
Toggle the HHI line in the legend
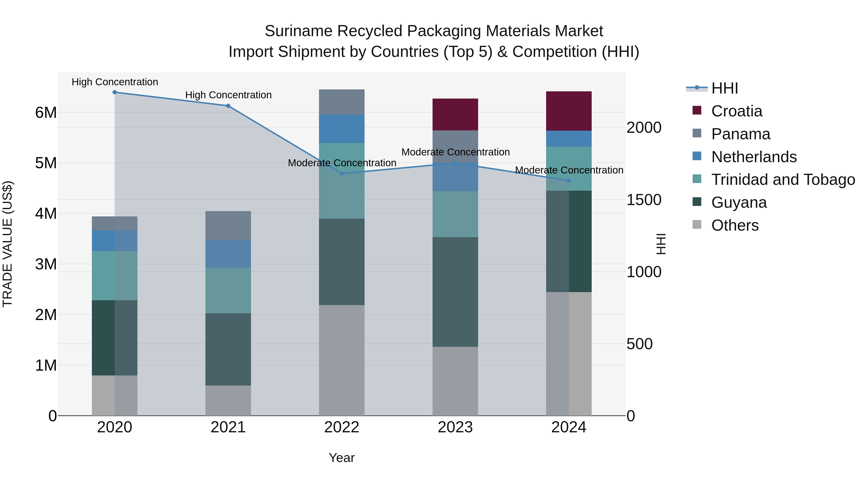tap(712, 88)
